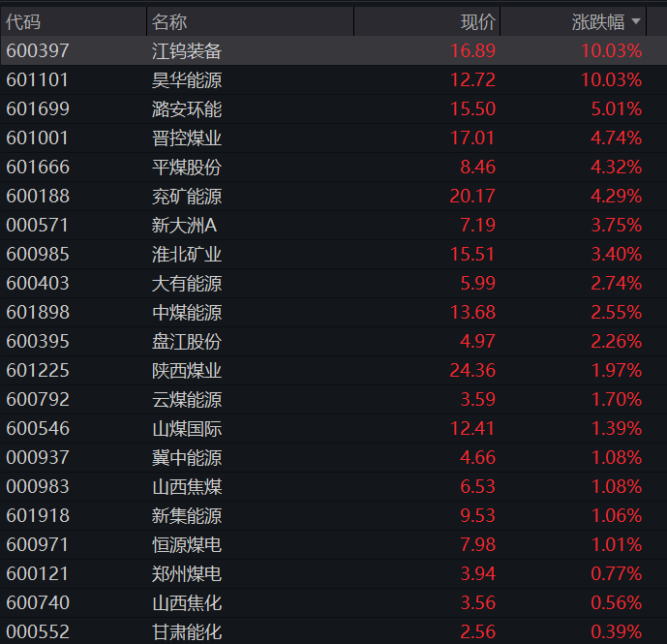
Task: Select the 昊华能源 stock name
Action: (x=187, y=80)
